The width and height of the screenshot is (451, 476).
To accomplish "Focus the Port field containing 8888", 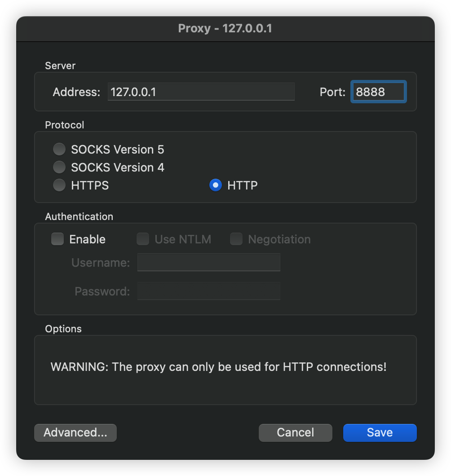I will point(378,92).
